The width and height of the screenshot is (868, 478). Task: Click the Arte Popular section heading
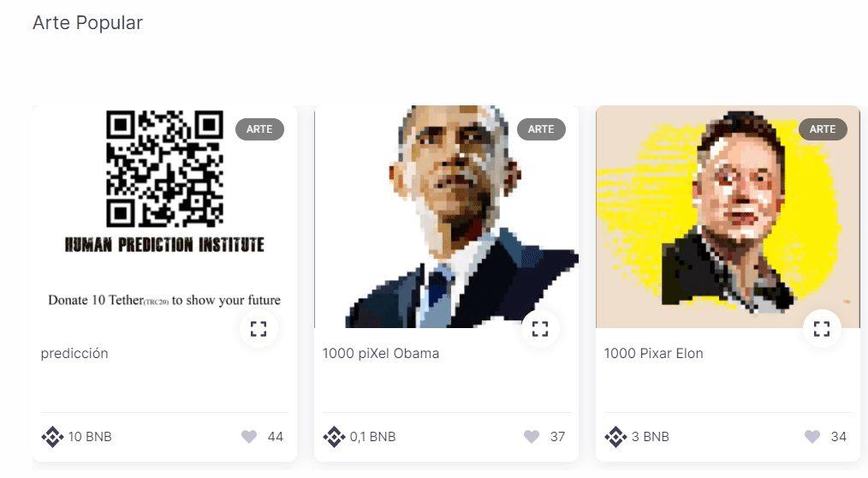pos(87,23)
